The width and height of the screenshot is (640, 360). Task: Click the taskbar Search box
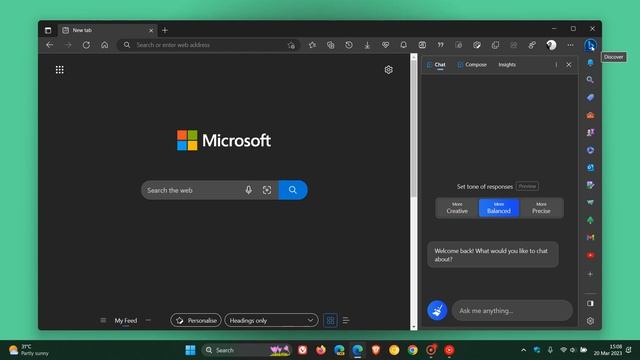point(246,350)
